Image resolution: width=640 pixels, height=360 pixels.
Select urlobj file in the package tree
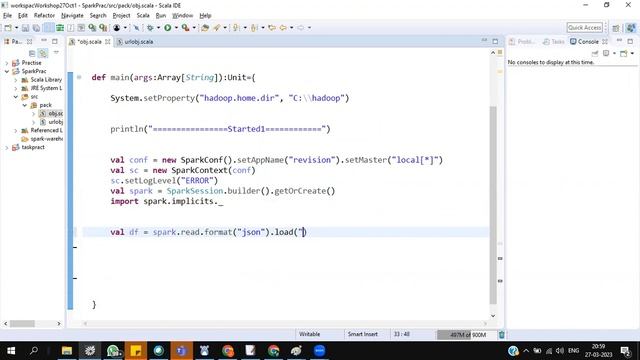[51, 122]
